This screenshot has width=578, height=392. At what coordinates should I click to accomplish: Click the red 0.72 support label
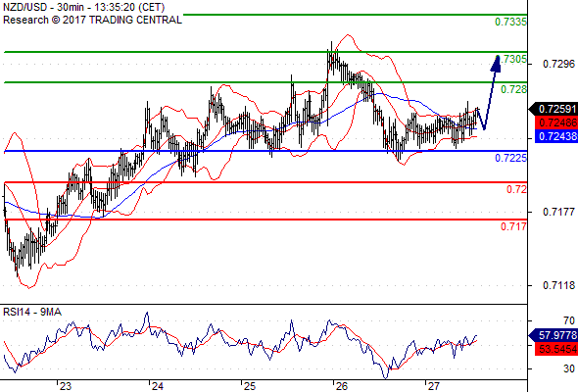tap(516, 189)
